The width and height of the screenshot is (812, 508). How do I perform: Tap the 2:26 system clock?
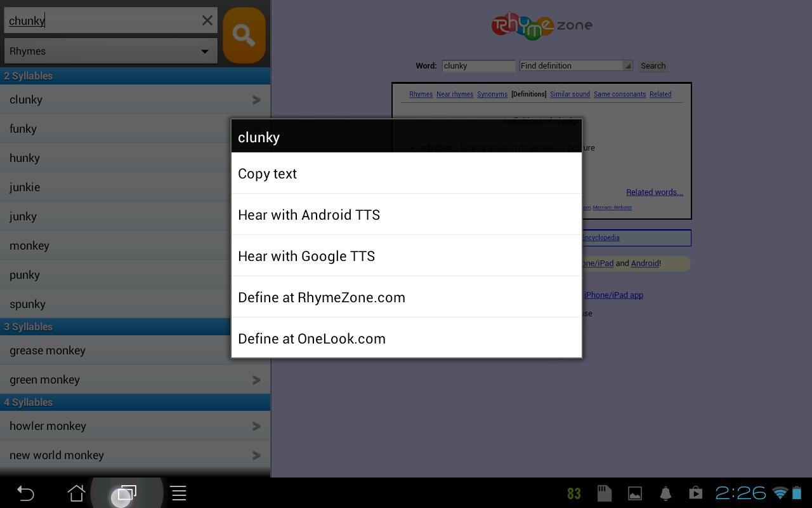point(740,493)
